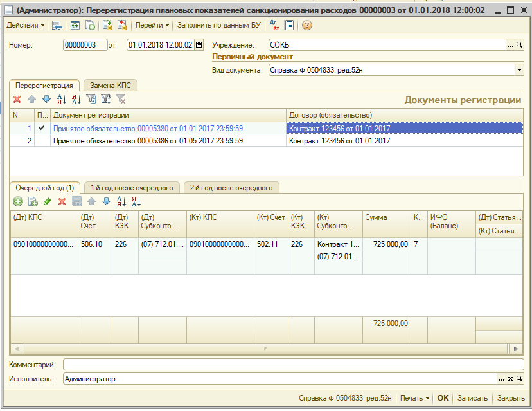Open help with the question mark icon
The width and height of the screenshot is (532, 411).
coord(306,25)
